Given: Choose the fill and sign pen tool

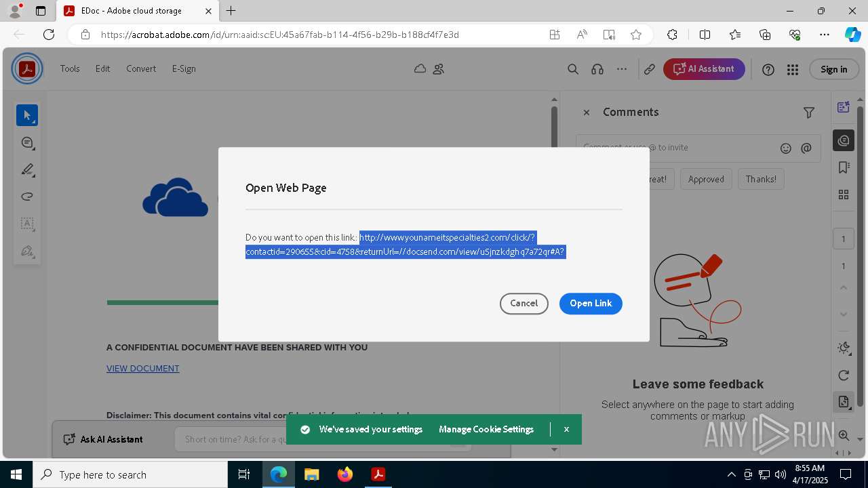Looking at the screenshot, I should 27,251.
